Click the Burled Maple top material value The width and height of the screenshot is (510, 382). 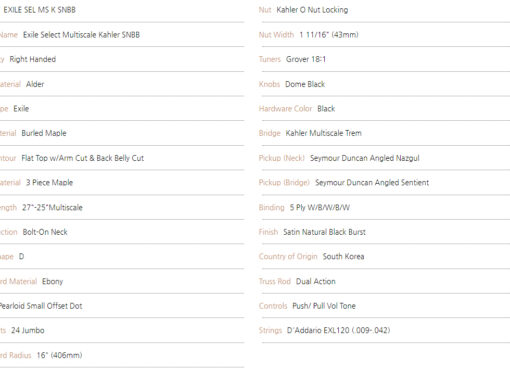(44, 133)
